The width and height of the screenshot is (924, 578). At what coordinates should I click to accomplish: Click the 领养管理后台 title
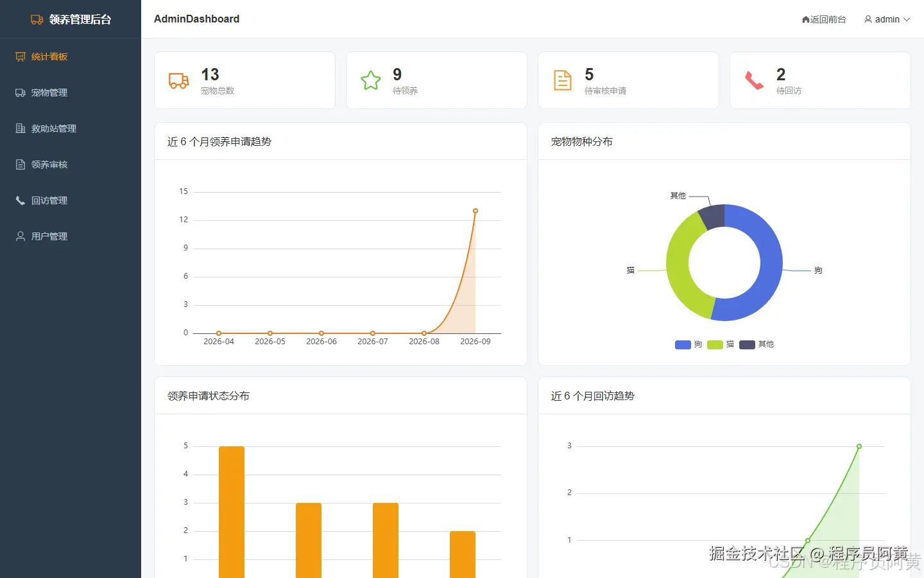(x=80, y=20)
